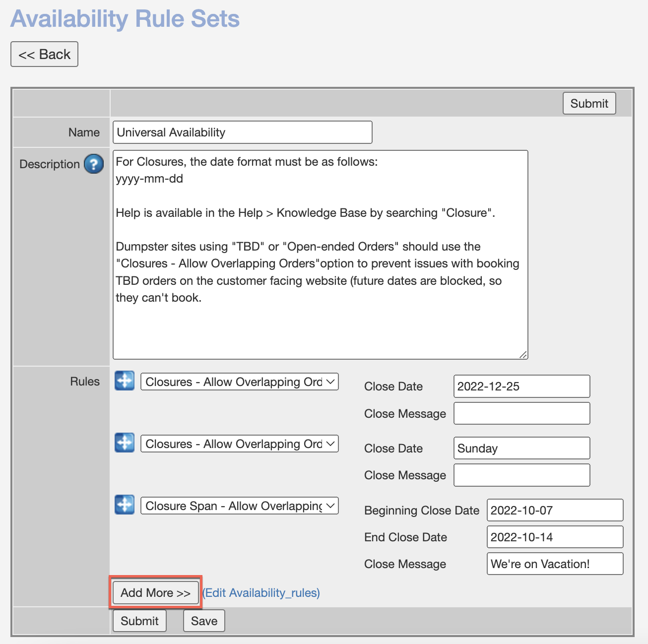
Task: Click the Add More >> button
Action: pyautogui.click(x=155, y=593)
